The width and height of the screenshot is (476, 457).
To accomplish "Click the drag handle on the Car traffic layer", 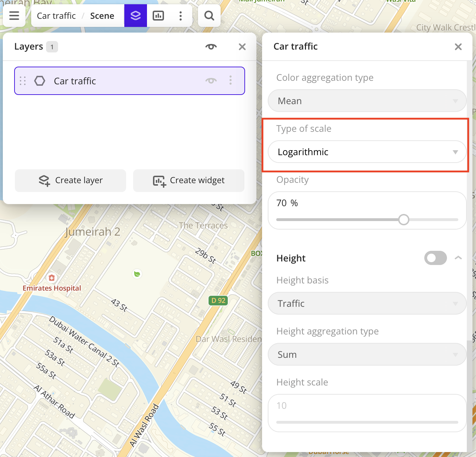I will pyautogui.click(x=23, y=81).
